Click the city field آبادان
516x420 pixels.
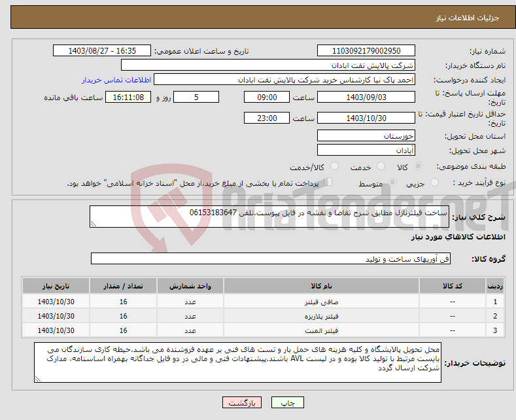(366, 150)
